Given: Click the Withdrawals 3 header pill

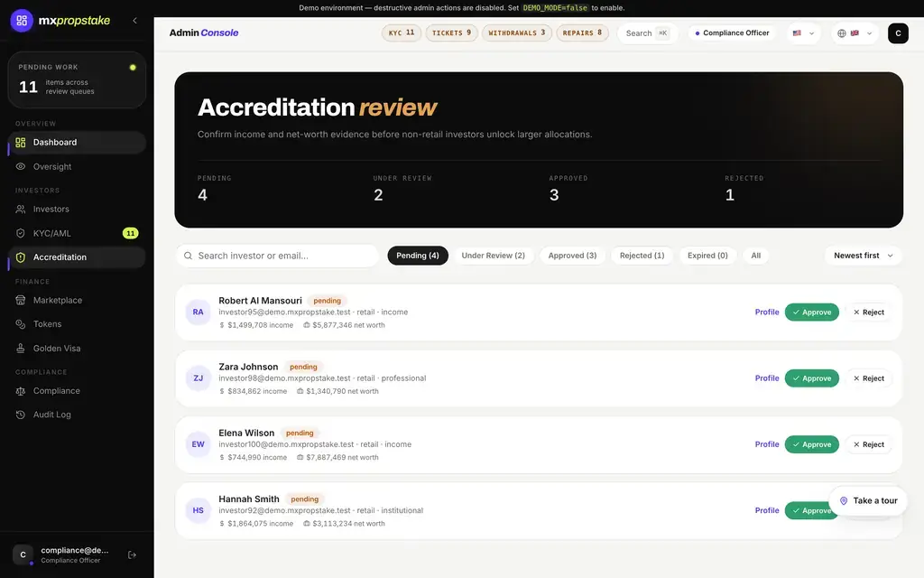Looking at the screenshot, I should coord(517,33).
